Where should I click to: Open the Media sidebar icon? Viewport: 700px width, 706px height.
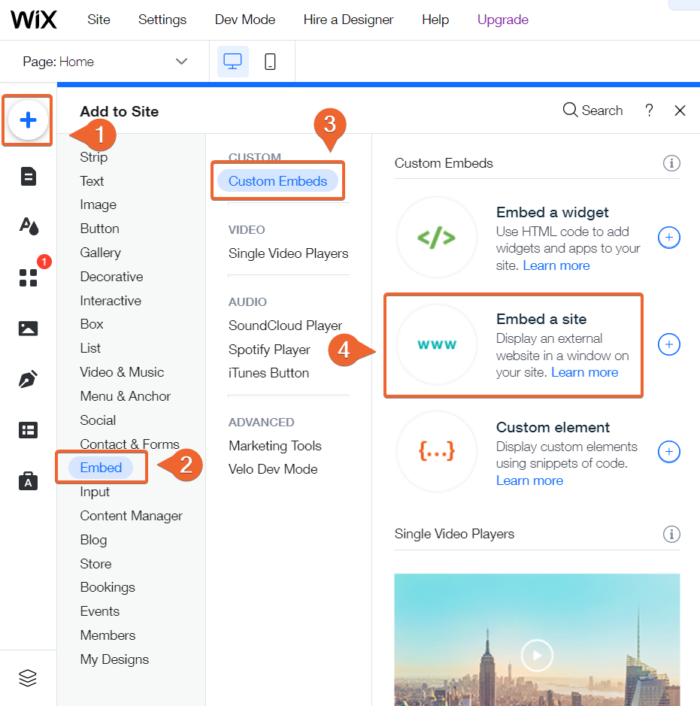(x=28, y=328)
